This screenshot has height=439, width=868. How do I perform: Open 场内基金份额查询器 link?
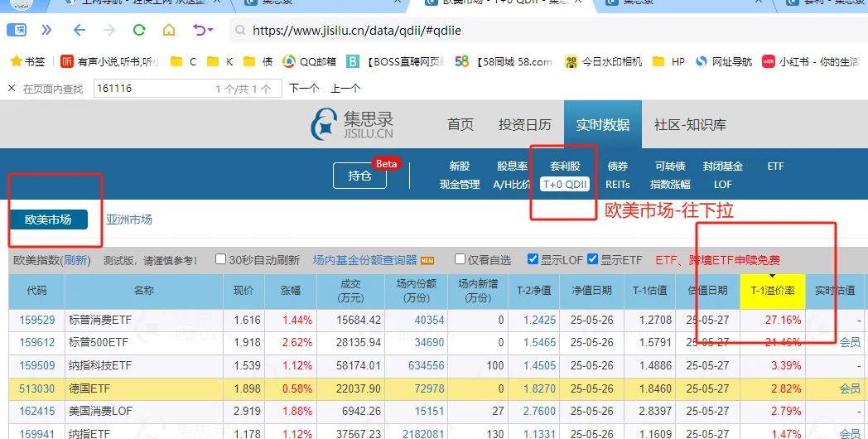[x=364, y=260]
